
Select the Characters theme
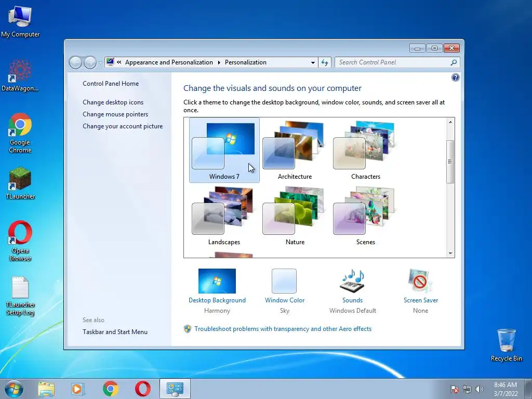pos(365,150)
